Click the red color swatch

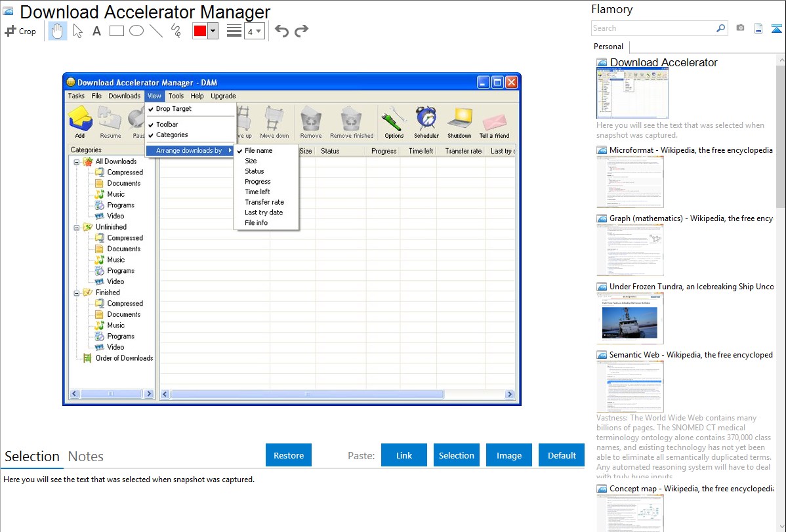(200, 31)
